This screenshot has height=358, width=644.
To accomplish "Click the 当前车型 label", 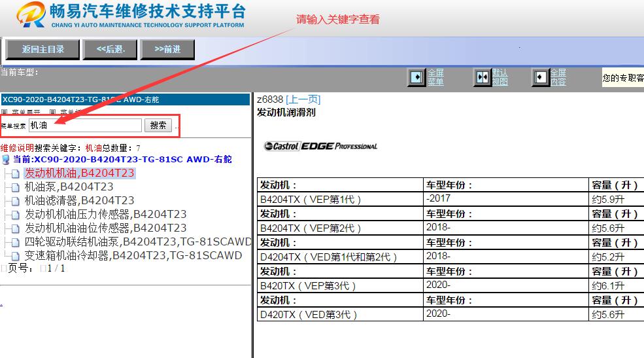I will click(x=20, y=73).
